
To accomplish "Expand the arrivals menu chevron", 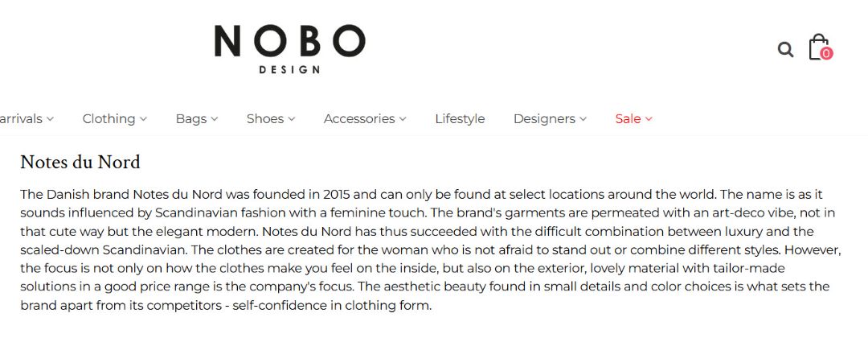I will [x=50, y=119].
